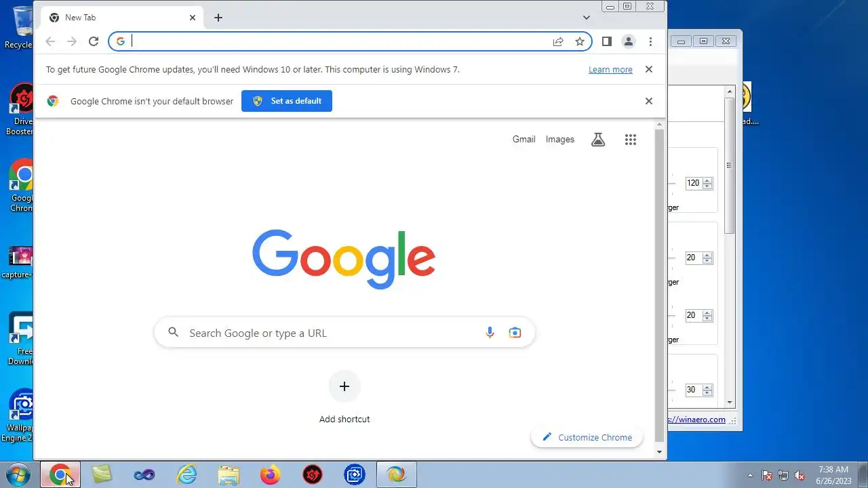The width and height of the screenshot is (868, 488).
Task: Open the Google apps grid
Action: coord(631,140)
